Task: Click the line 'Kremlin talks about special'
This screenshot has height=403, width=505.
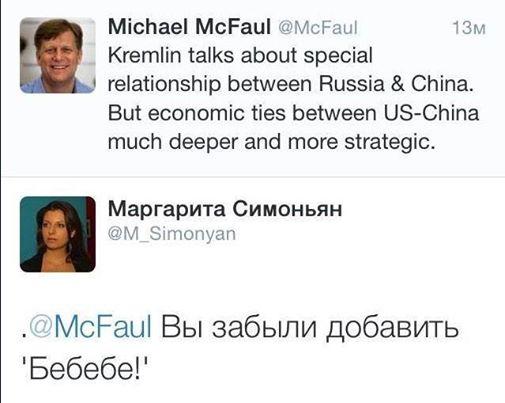Action: click(240, 56)
